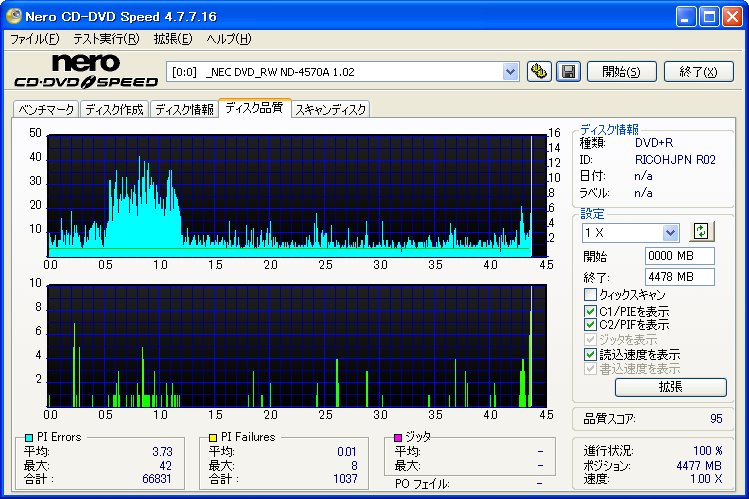The image size is (749, 499).
Task: Click the PI Errors total 66831
Action: pyautogui.click(x=157, y=478)
